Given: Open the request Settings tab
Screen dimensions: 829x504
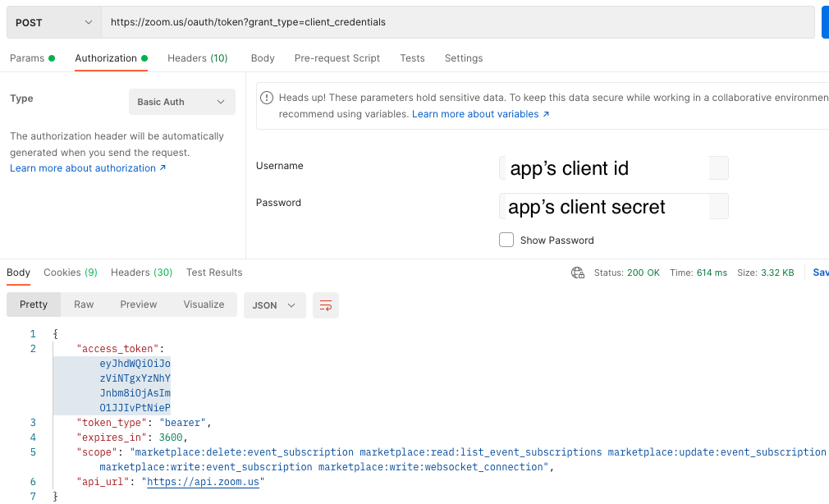Looking at the screenshot, I should (464, 58).
